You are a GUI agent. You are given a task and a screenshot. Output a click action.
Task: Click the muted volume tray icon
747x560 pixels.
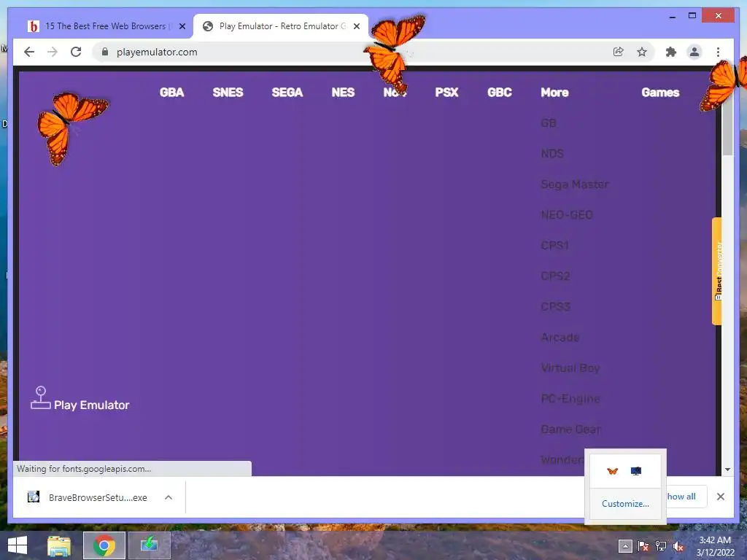(x=678, y=546)
